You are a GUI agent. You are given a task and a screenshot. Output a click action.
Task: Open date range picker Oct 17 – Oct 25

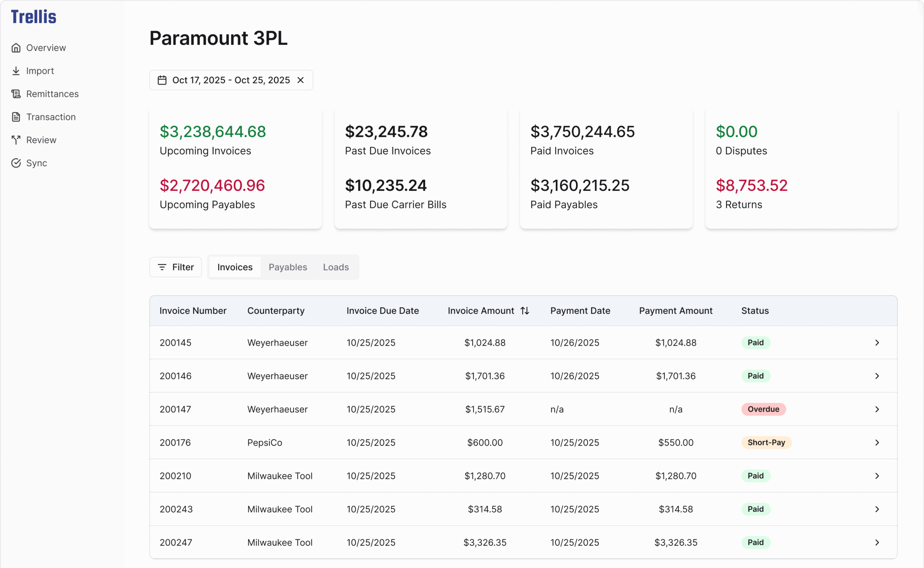point(231,80)
